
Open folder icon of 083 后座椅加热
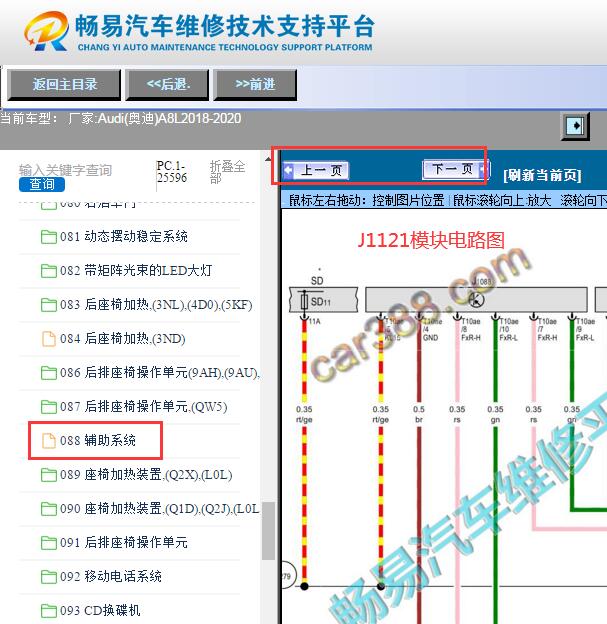(49, 305)
